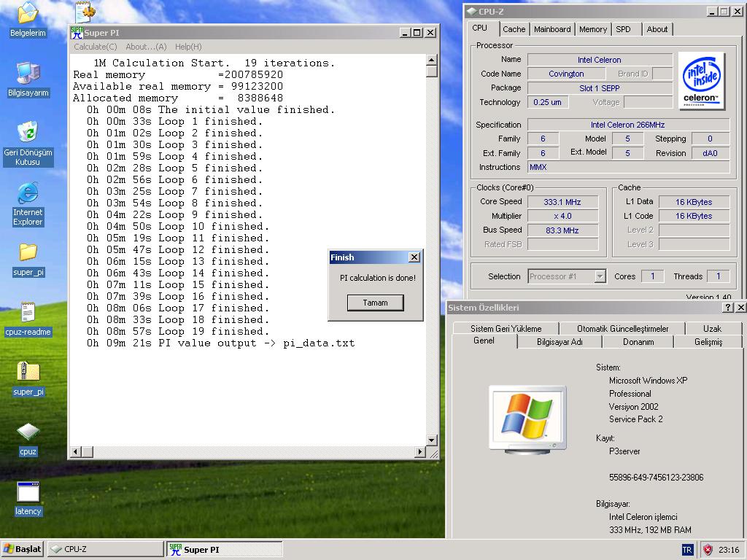The image size is (747, 560).
Task: Click the CPU-Z taskbar button
Action: click(106, 549)
